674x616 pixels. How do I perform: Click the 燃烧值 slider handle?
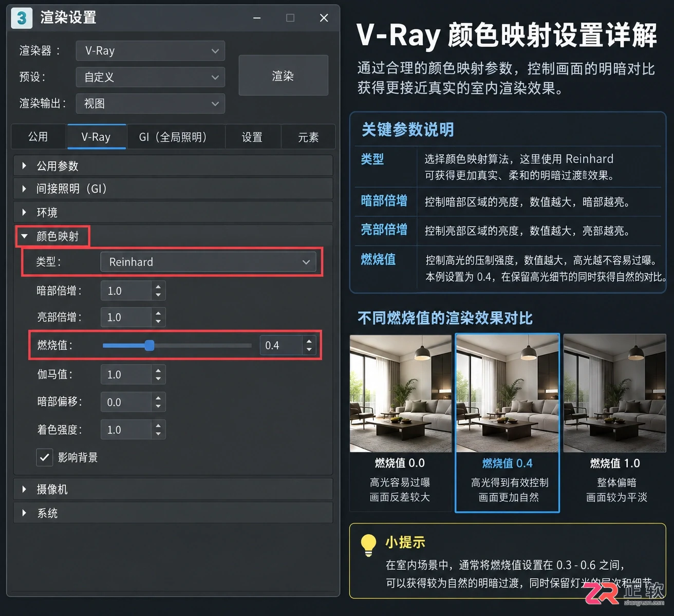tap(149, 345)
